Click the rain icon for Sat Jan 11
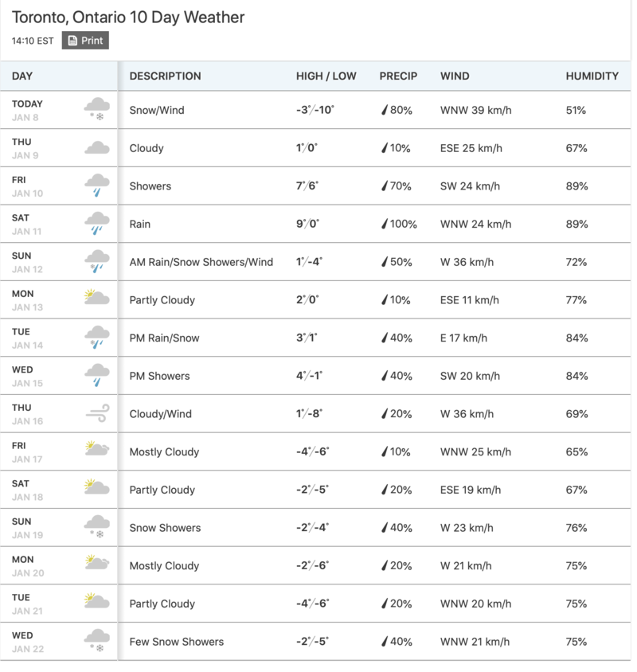 (x=97, y=224)
